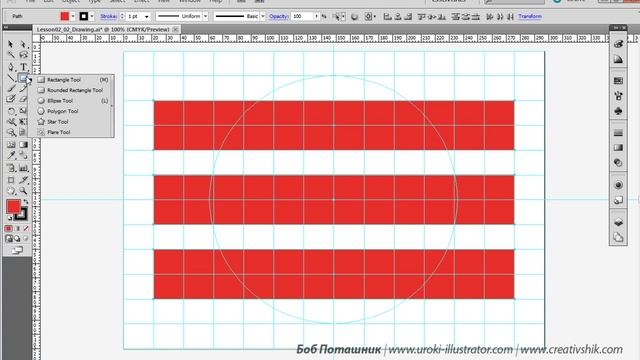Select the Eraser tool
Image resolution: width=640 pixels, height=360 pixels.
pyautogui.click(x=24, y=99)
